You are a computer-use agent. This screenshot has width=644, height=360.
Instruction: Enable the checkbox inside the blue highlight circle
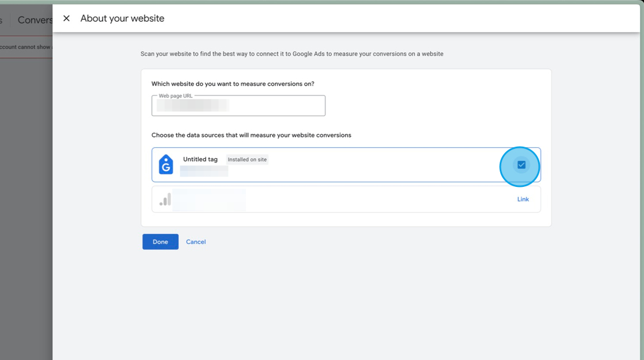tap(520, 165)
